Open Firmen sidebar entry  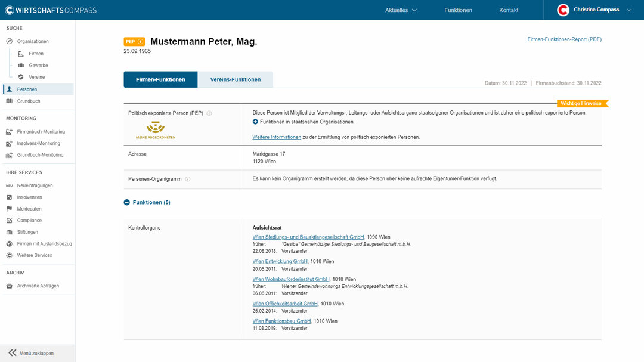click(36, 54)
